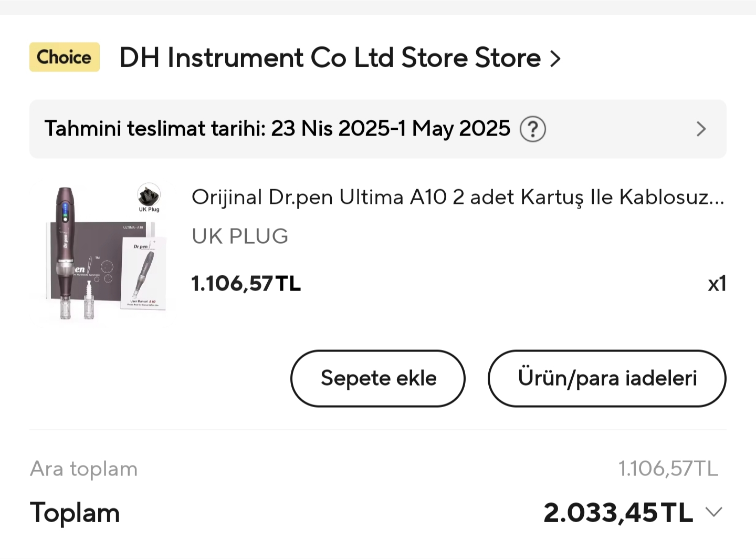Click the chevron next to the store name
The image size is (756, 559).
[555, 58]
